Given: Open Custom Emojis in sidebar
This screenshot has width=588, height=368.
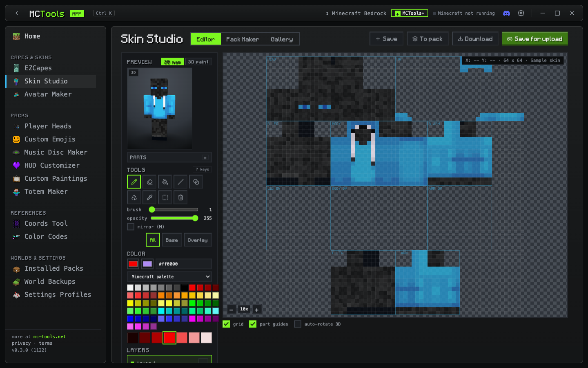Looking at the screenshot, I should pos(51,139).
